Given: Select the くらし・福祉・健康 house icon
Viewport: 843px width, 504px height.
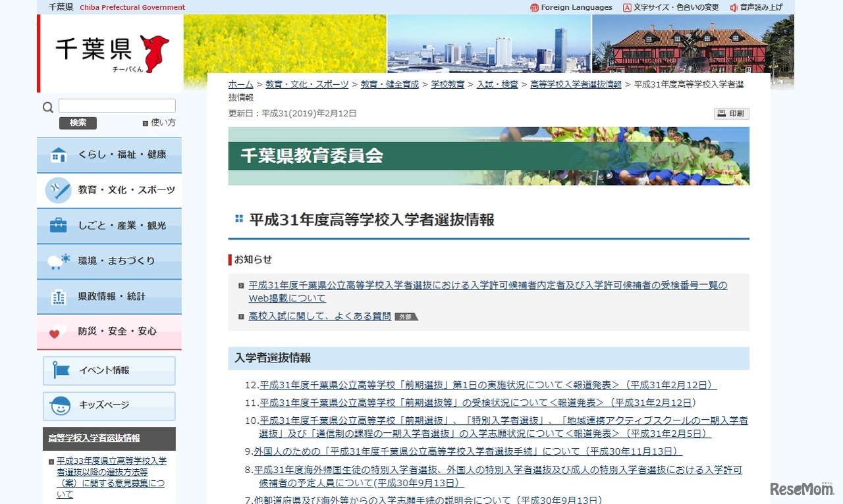Looking at the screenshot, I should pos(59,155).
